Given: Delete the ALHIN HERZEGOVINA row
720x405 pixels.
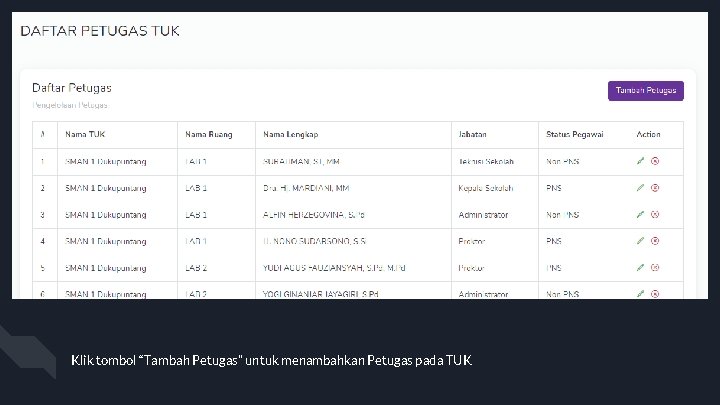Looking at the screenshot, I should 655,214.
